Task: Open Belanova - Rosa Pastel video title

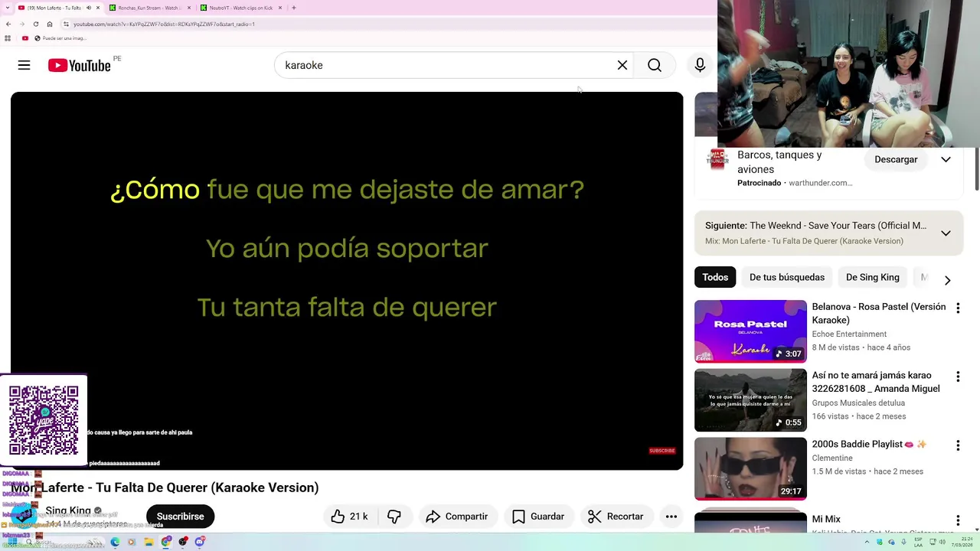Action: [x=878, y=313]
